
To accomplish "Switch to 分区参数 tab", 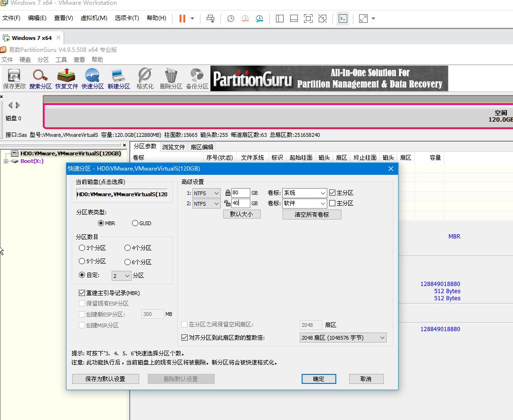I will (145, 146).
